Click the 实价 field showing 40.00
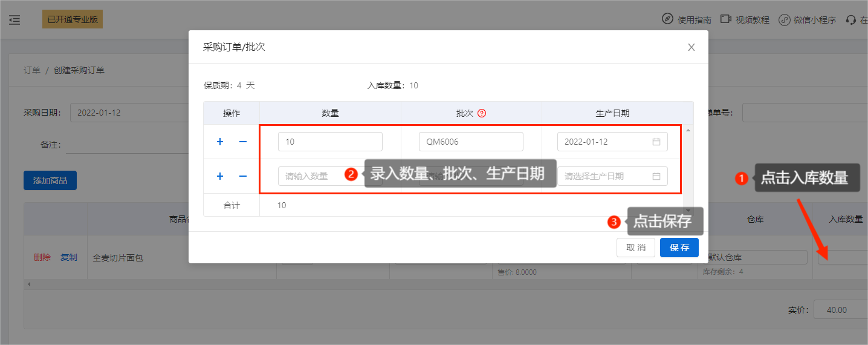 pyautogui.click(x=841, y=309)
